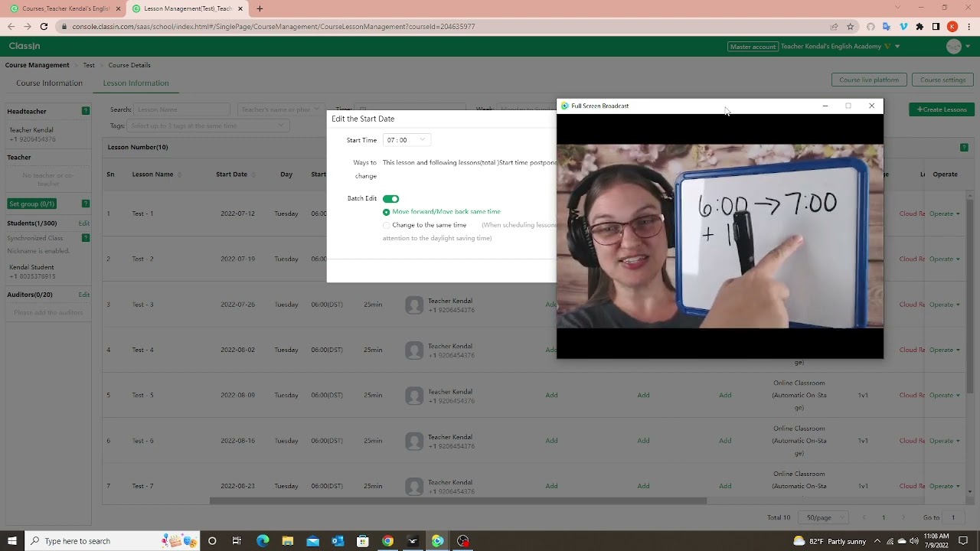Click the Lesson Name search field
This screenshot has height=551, width=980.
pos(181,109)
